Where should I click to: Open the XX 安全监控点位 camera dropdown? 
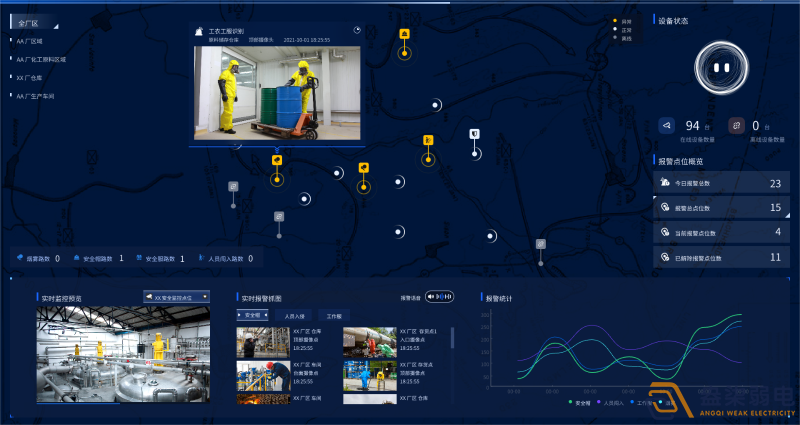click(176, 297)
